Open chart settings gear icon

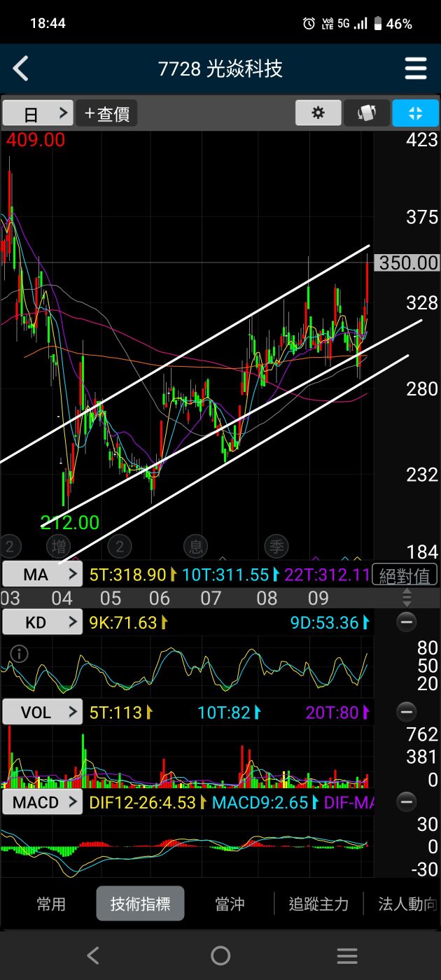[x=318, y=113]
